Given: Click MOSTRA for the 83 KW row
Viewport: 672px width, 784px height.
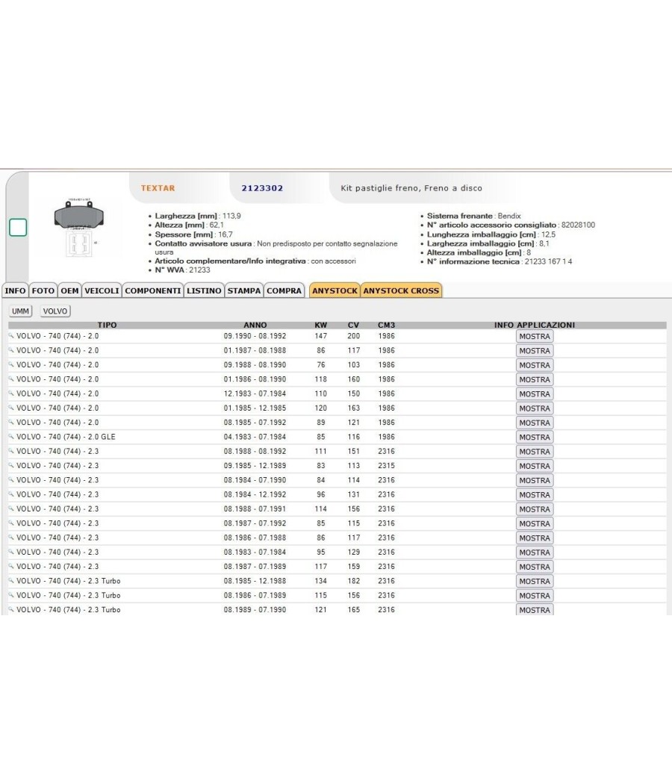Looking at the screenshot, I should click(535, 466).
